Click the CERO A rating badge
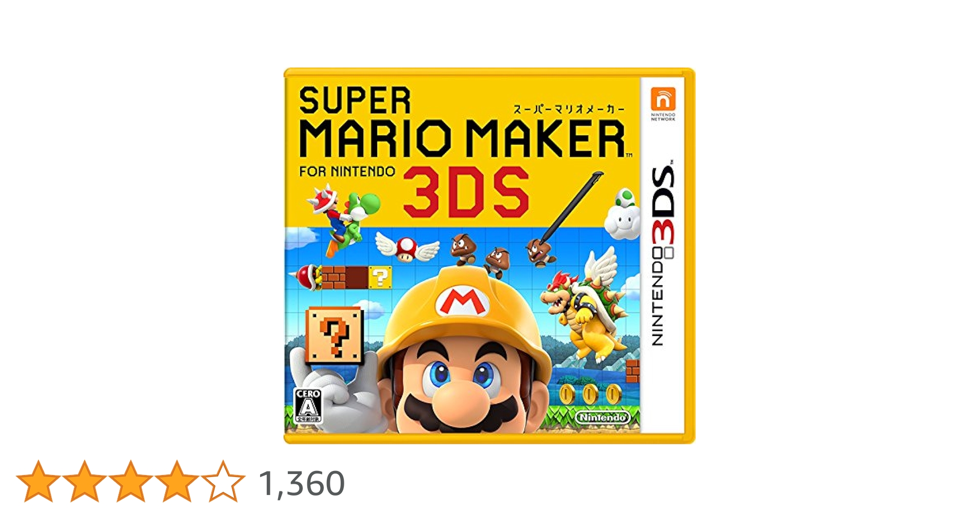 click(x=308, y=405)
